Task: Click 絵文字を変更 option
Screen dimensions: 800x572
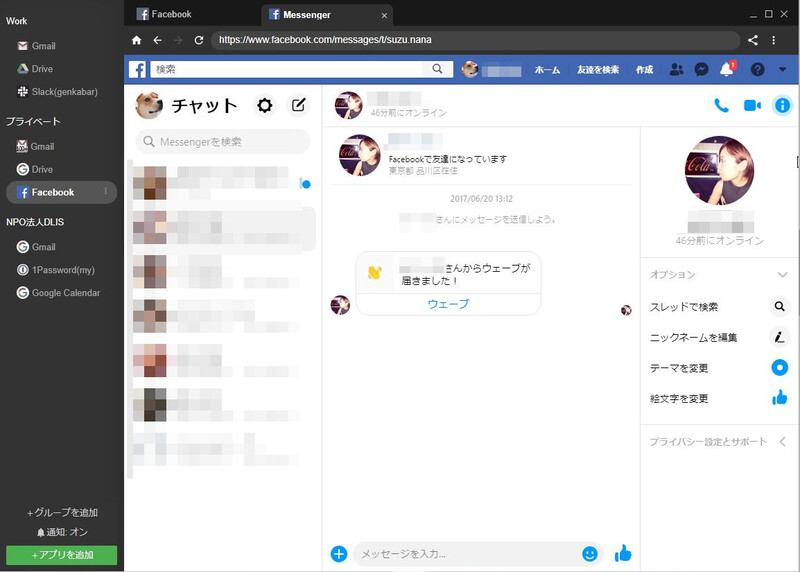Action: pos(719,399)
